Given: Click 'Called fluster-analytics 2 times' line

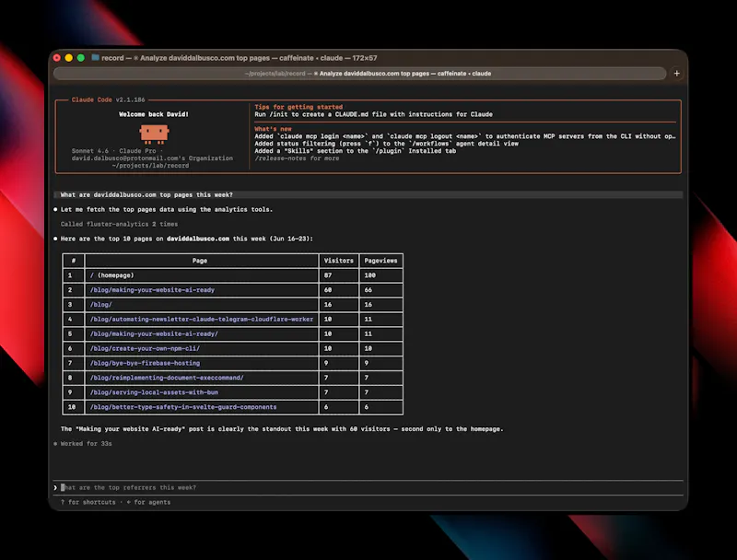Looking at the screenshot, I should pos(119,224).
